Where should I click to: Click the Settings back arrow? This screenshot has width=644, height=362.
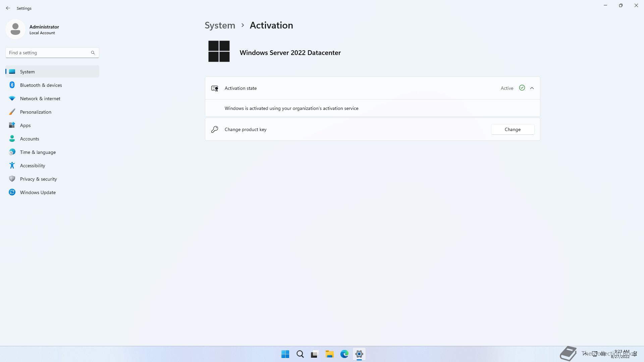[x=8, y=8]
